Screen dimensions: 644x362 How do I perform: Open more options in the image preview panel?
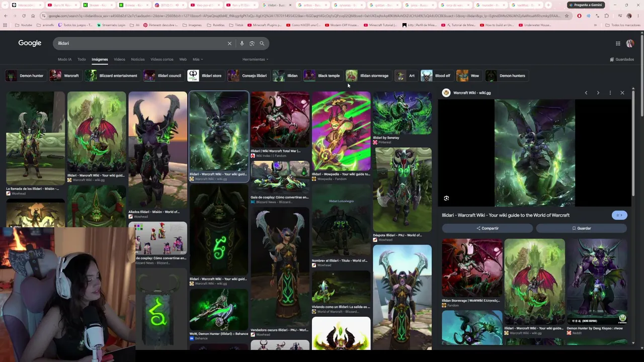(610, 93)
